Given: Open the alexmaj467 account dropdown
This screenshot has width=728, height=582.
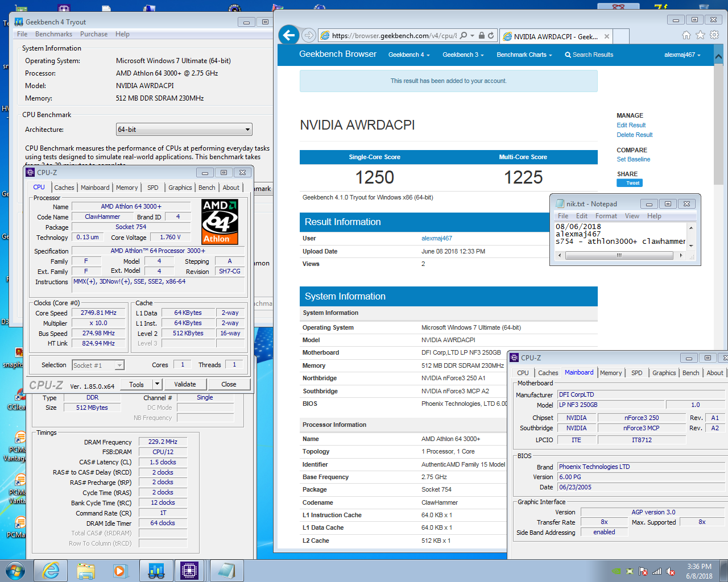Looking at the screenshot, I should click(682, 55).
